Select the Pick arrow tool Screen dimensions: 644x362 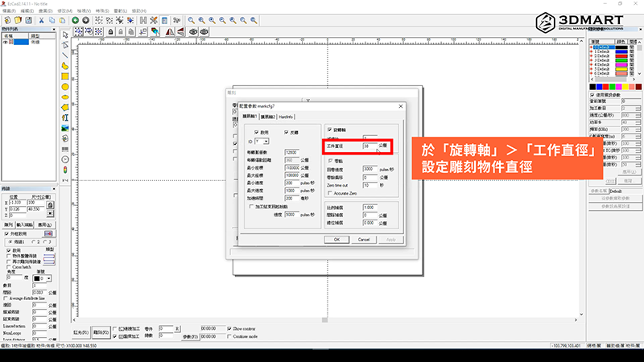point(65,35)
